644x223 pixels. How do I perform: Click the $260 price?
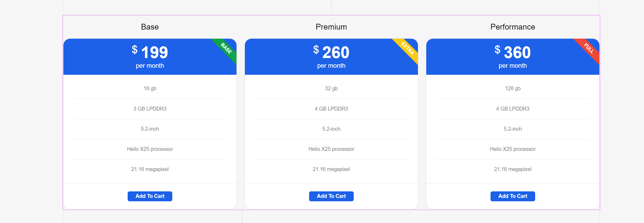pos(331,52)
